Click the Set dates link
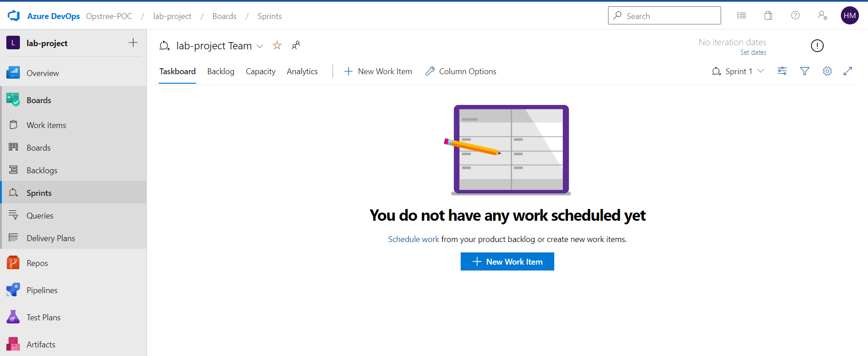The width and height of the screenshot is (868, 356). 753,52
